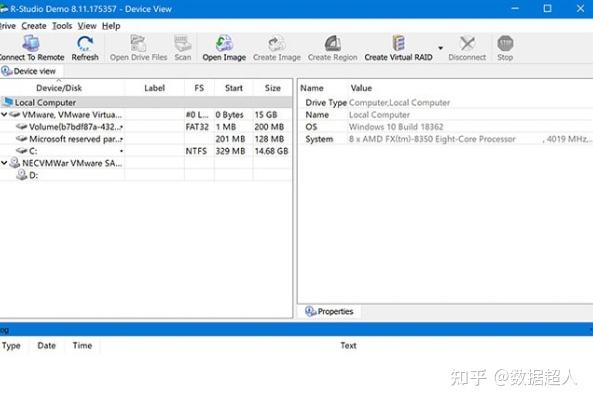Open the Help menu

click(111, 26)
